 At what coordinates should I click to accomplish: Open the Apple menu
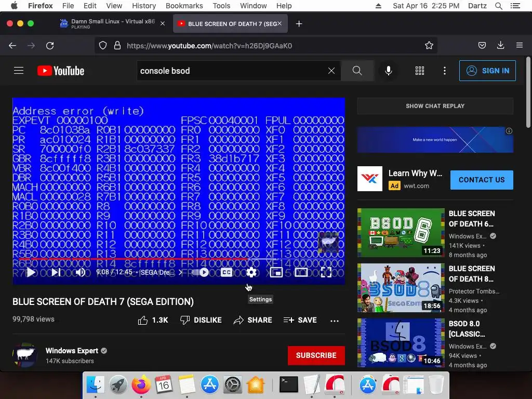(x=14, y=6)
